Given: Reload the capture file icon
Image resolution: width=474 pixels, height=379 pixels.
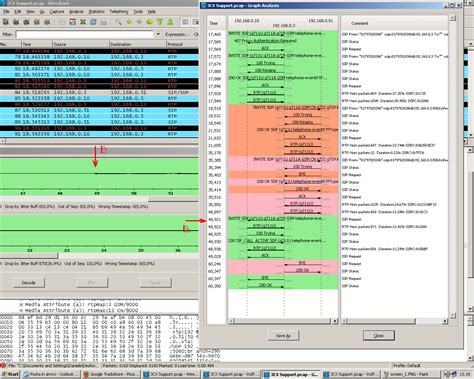Looking at the screenshot, I should [93, 22].
